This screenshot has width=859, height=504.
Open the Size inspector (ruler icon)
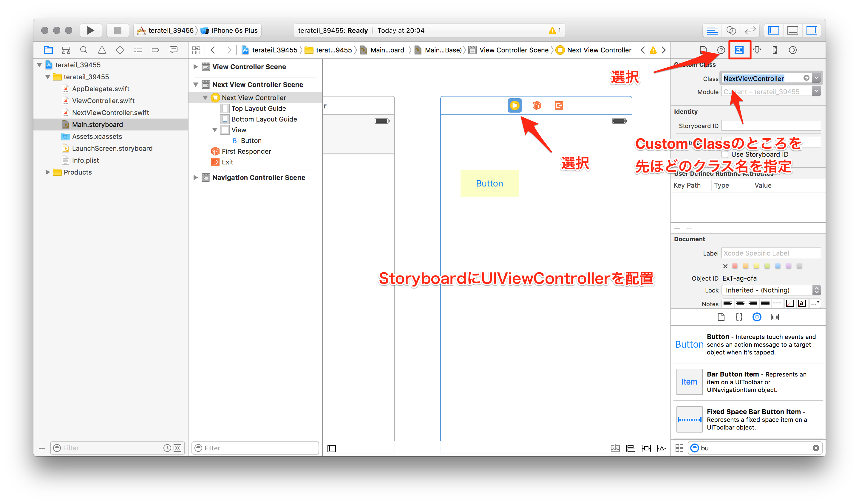coord(775,50)
